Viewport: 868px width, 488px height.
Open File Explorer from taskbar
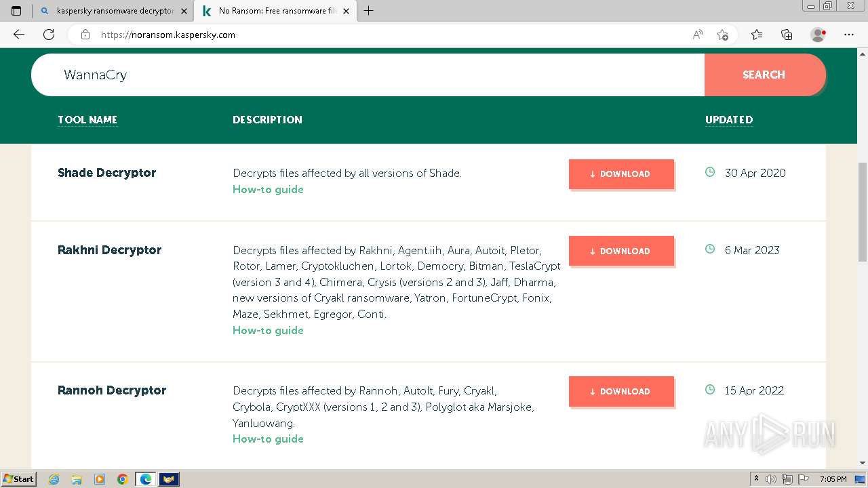coord(77,479)
